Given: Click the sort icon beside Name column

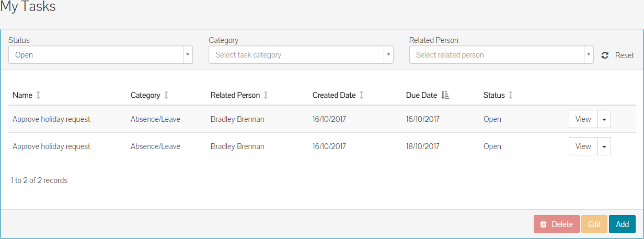Looking at the screenshot, I should pyautogui.click(x=38, y=95).
